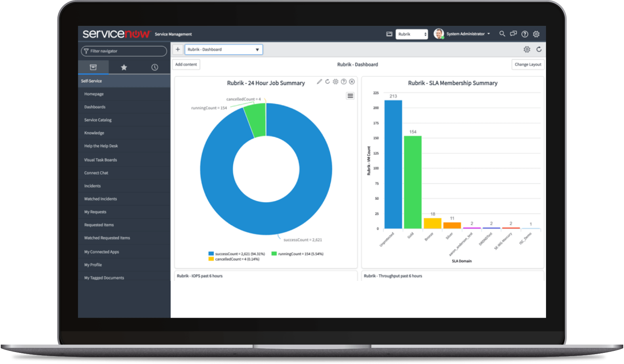
Task: Click the Rubrik - Throughput past 6 hours header
Action: point(393,276)
